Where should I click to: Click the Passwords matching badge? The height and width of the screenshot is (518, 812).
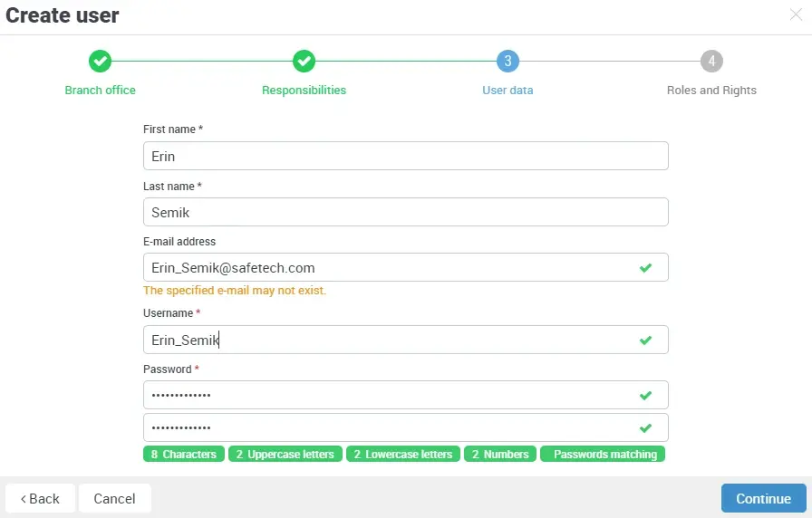tap(603, 454)
